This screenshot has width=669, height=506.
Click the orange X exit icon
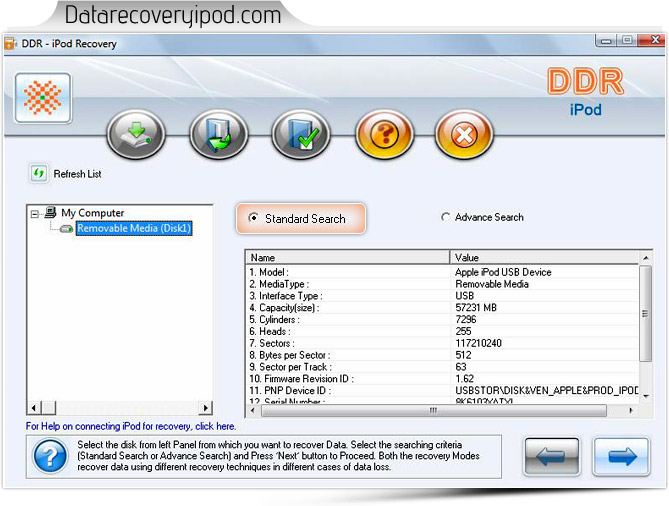click(464, 134)
